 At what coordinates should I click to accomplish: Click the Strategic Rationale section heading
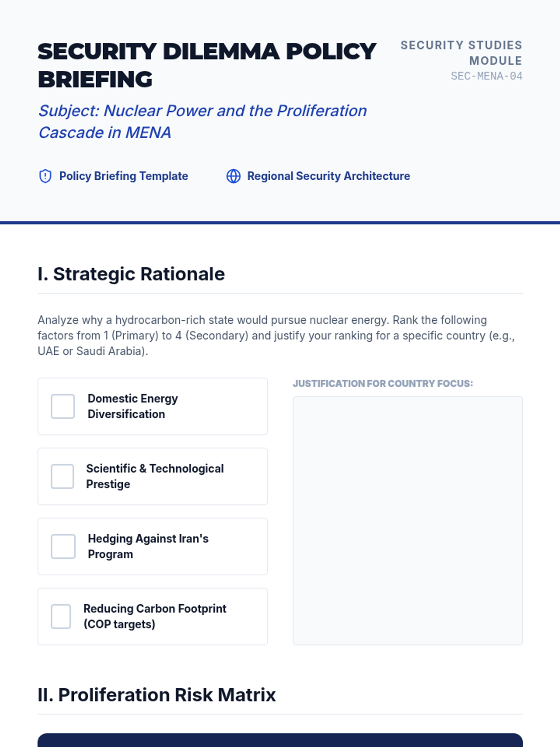[x=131, y=274]
